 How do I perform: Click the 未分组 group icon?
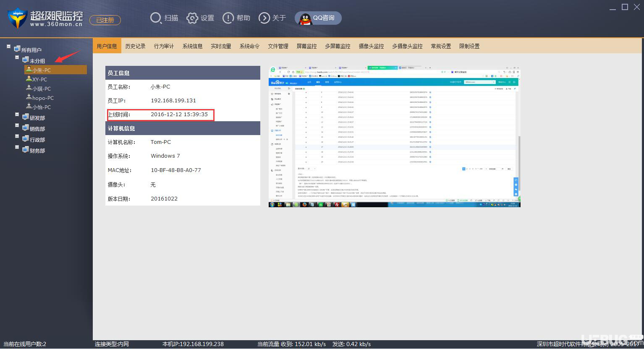point(26,60)
